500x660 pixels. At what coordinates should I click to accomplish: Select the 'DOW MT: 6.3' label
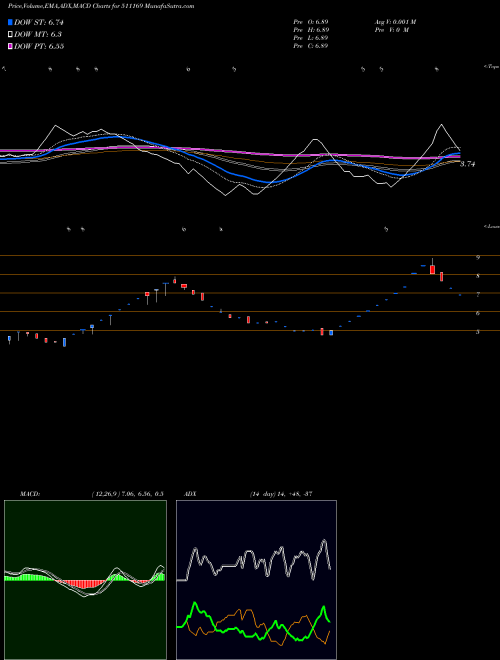click(38, 35)
